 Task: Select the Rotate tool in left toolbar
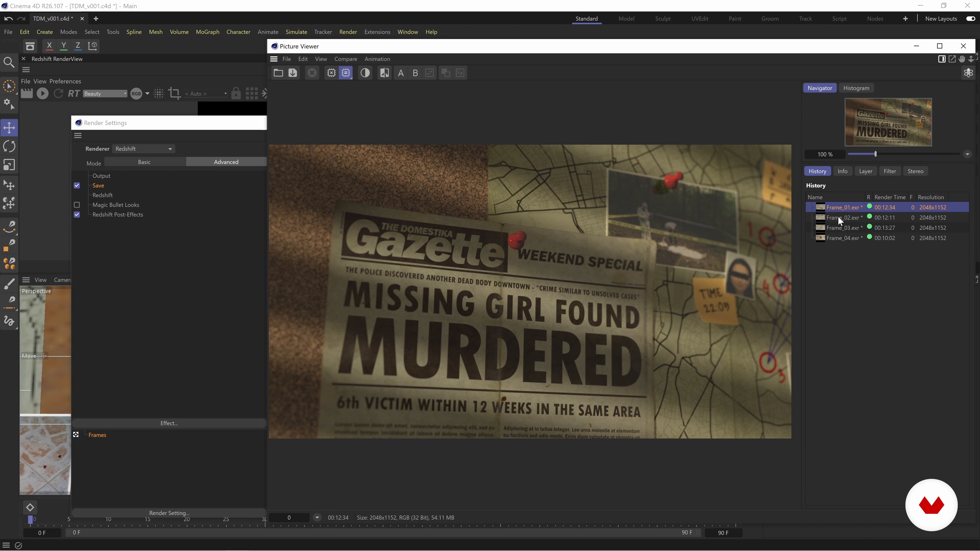[9, 146]
